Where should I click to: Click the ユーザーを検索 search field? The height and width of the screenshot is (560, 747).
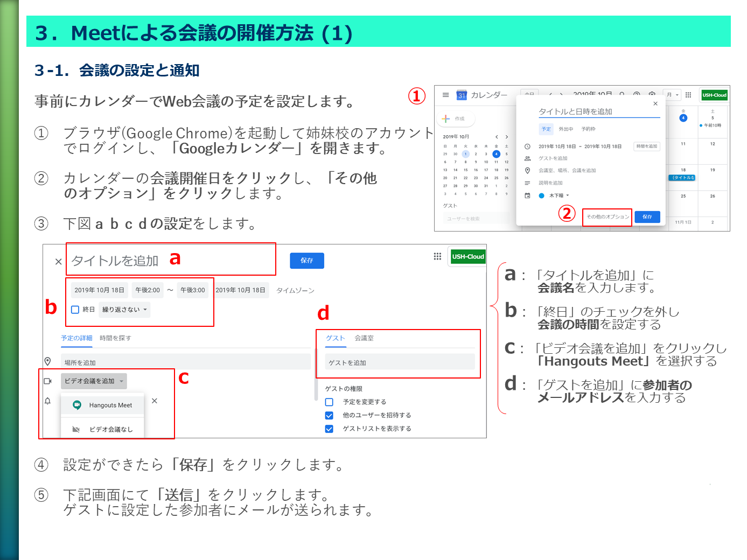[x=477, y=219]
